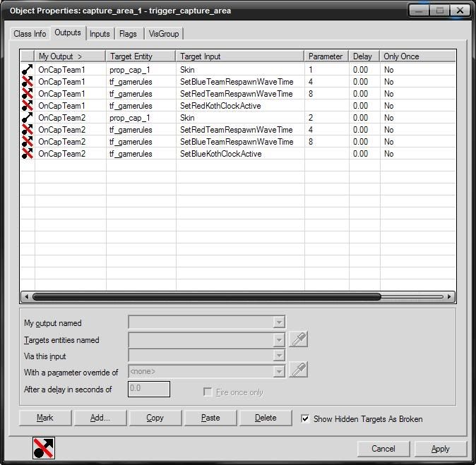The width and height of the screenshot is (476, 465).
Task: Toggle Show Hidden Targets As Broken checkbox
Action: [305, 418]
